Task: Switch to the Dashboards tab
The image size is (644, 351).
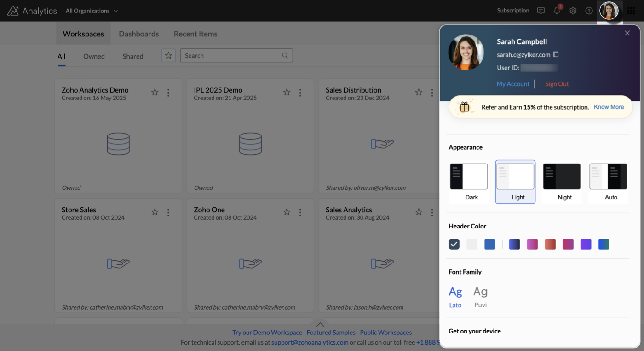Action: 138,34
